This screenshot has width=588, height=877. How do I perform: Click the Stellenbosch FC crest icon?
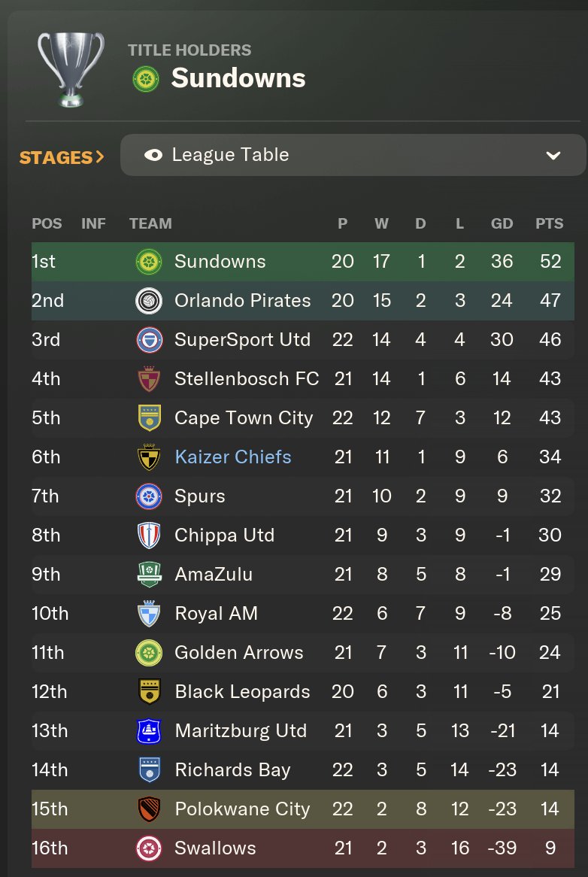point(147,379)
